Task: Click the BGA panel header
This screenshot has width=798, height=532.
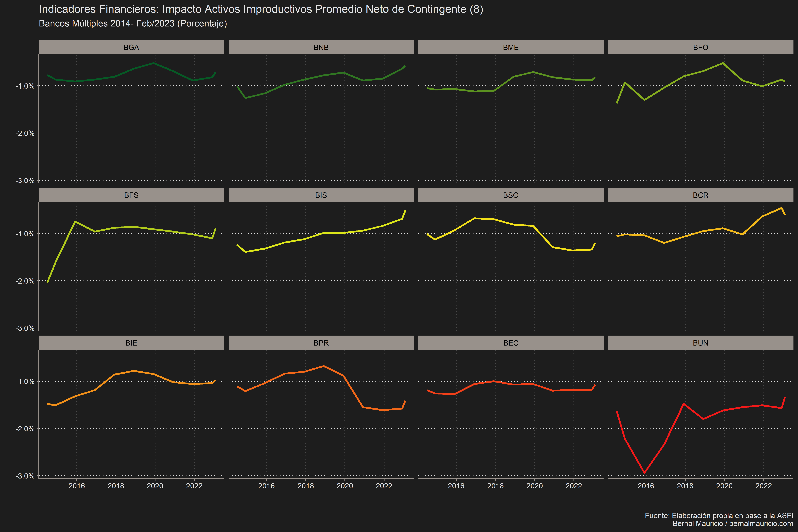Action: pos(131,47)
